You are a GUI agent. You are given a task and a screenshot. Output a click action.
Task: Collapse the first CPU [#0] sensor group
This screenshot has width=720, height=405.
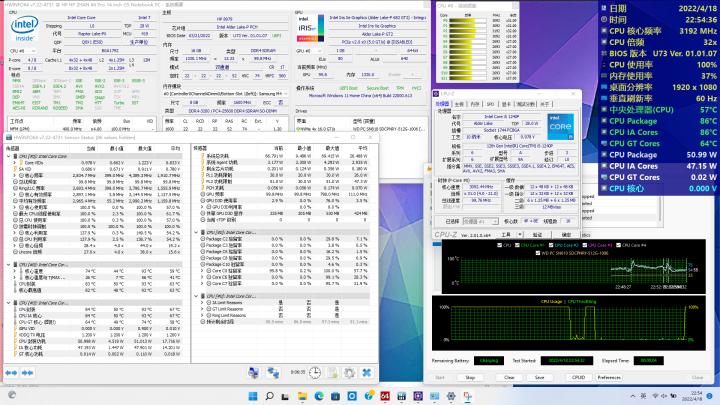click(6, 158)
